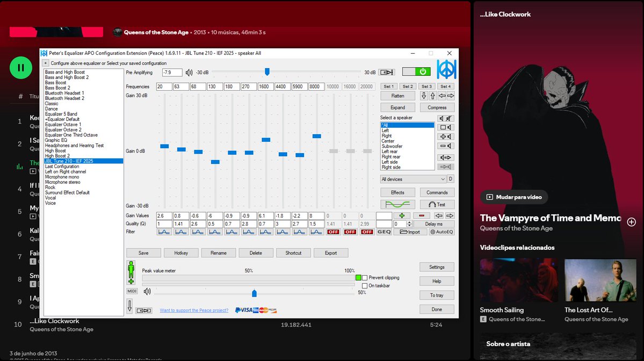Add the track with the plus circle in Spotify
Viewport: 644px width, 361px height.
click(631, 222)
